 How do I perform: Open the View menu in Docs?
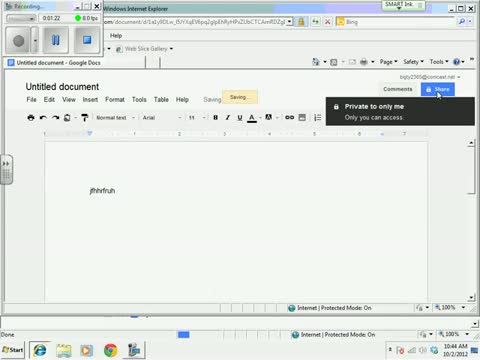pyautogui.click(x=69, y=100)
